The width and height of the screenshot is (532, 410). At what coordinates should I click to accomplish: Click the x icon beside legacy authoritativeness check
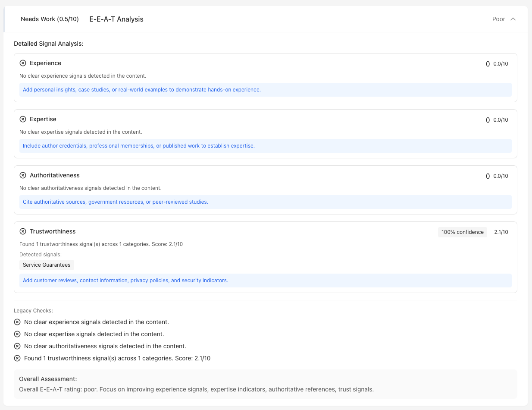coord(17,346)
